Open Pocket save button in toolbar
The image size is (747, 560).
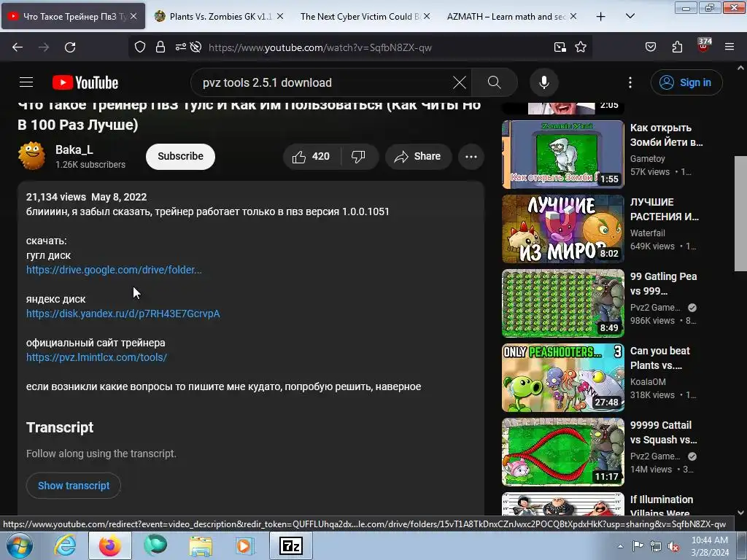[650, 47]
